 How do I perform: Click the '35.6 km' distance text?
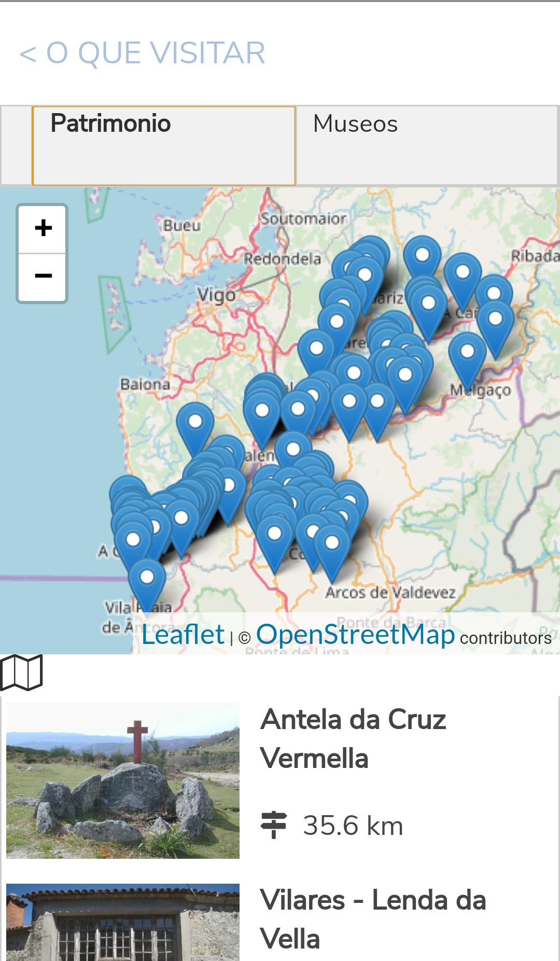pyautogui.click(x=353, y=826)
